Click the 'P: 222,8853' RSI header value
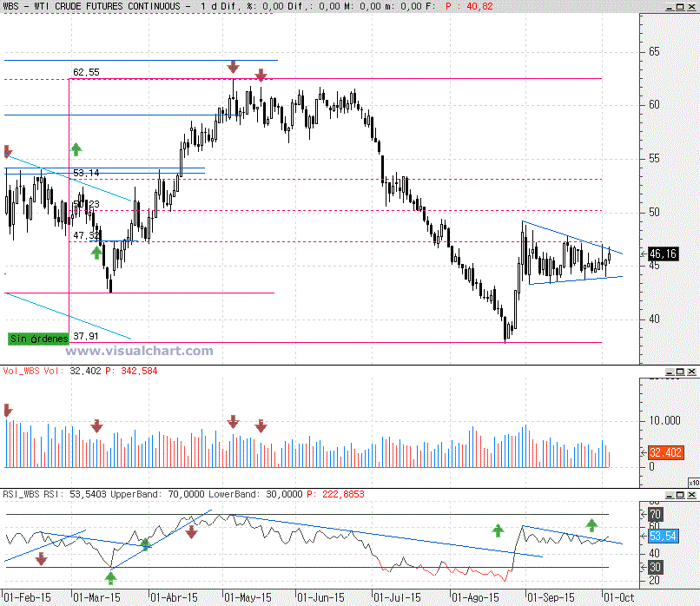This screenshot has width=700, height=606. (x=336, y=494)
